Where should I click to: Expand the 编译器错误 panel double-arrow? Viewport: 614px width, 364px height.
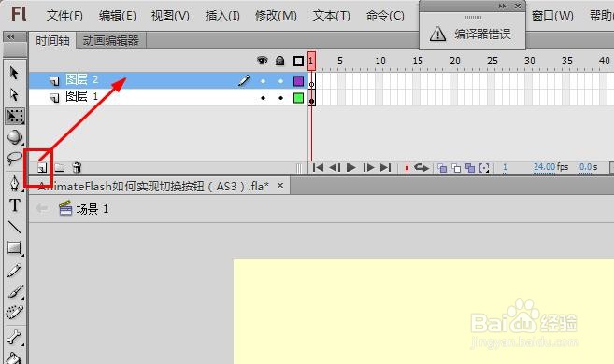[x=502, y=6]
